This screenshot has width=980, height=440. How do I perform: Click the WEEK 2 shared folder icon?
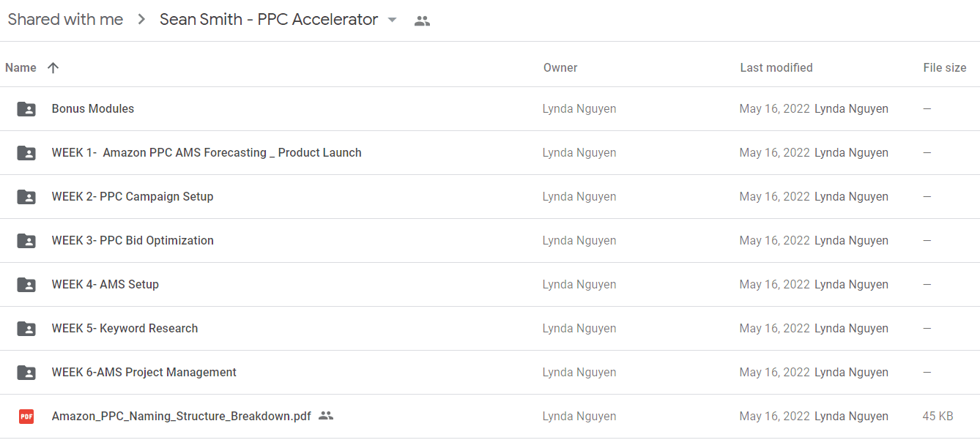[26, 197]
